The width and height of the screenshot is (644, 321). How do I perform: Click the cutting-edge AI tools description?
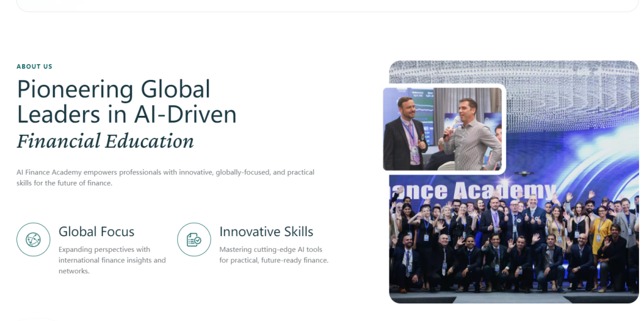[x=274, y=255]
